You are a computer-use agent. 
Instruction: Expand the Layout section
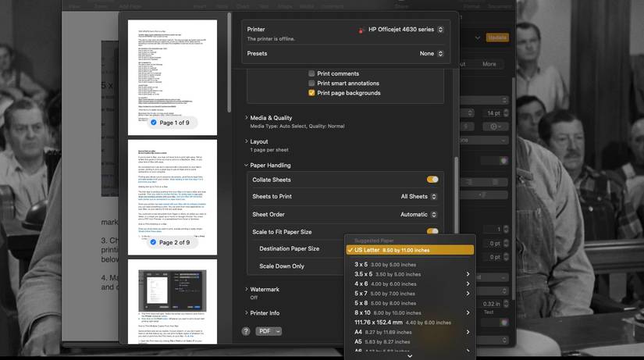click(x=247, y=141)
